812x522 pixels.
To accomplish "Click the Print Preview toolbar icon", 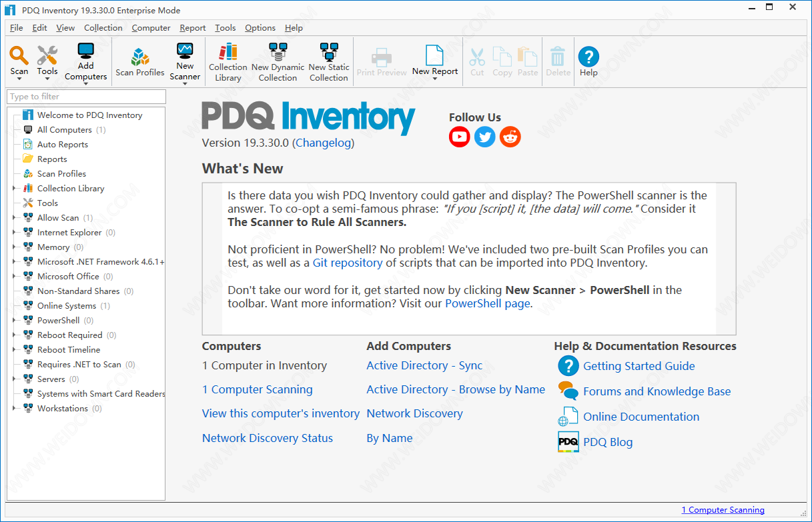I will [x=382, y=57].
